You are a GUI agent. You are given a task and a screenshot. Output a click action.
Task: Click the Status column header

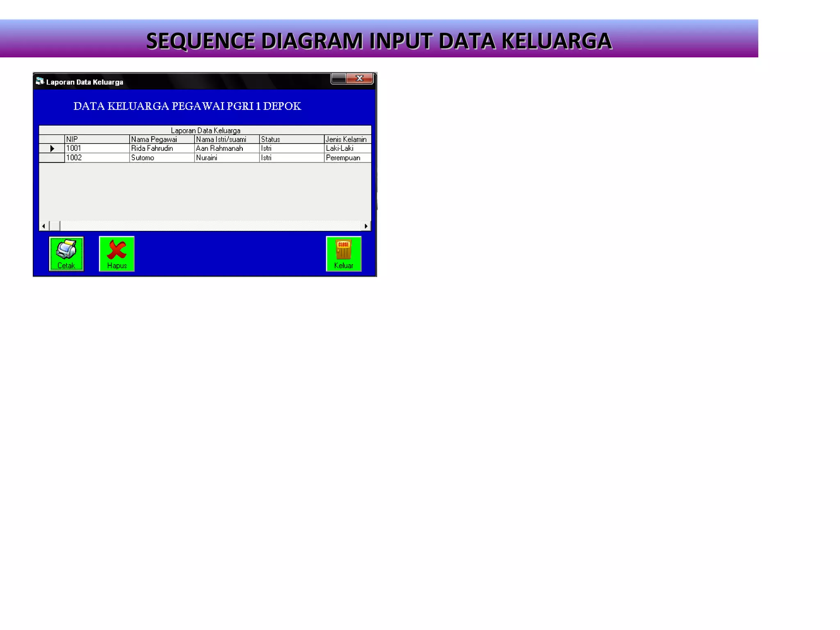click(292, 139)
